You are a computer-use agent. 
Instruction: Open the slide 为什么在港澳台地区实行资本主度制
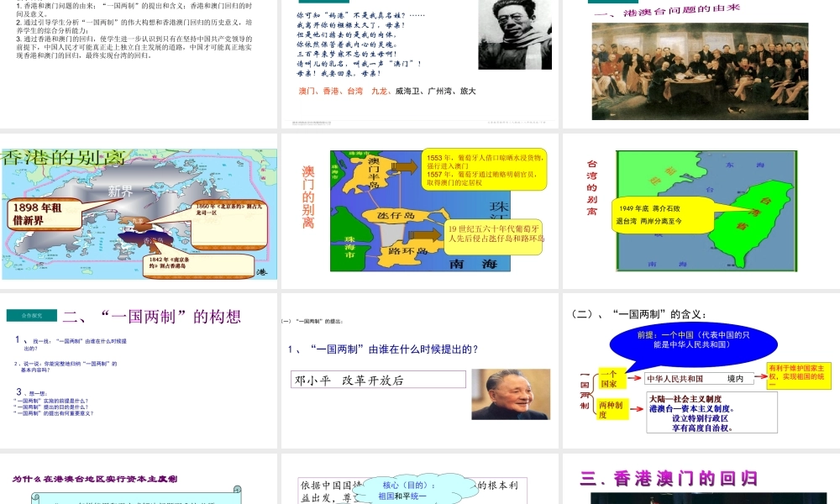139,478
